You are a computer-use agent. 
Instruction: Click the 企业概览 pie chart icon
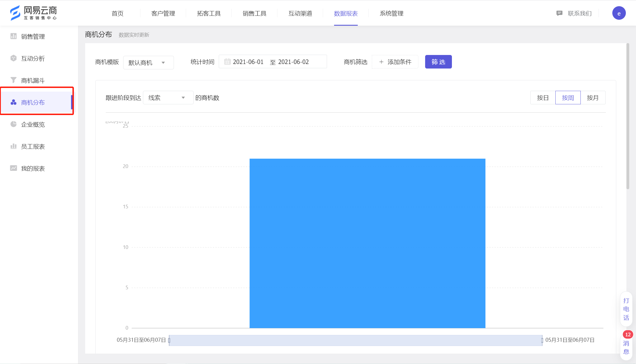click(13, 124)
